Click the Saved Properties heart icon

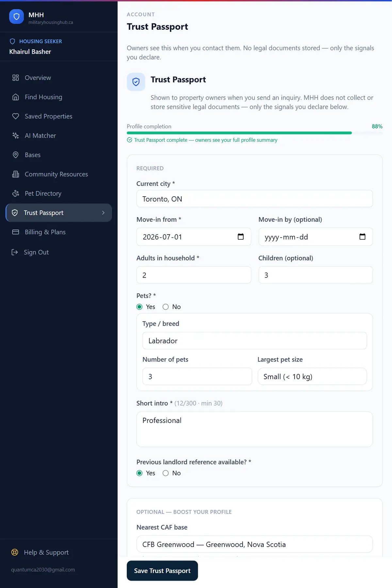click(x=16, y=116)
